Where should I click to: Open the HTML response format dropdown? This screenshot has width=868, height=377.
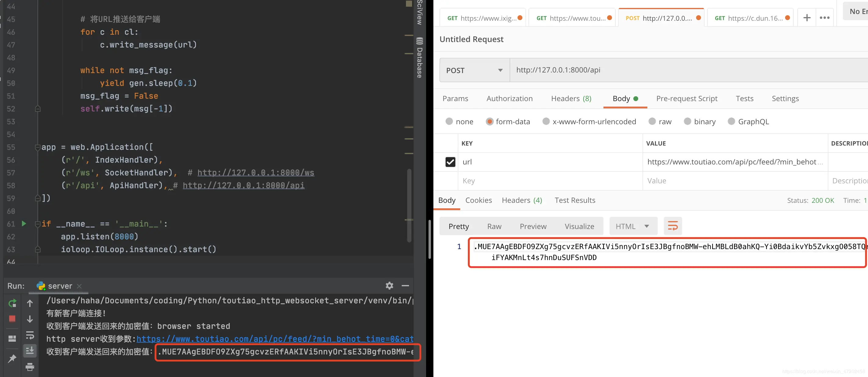(x=632, y=226)
